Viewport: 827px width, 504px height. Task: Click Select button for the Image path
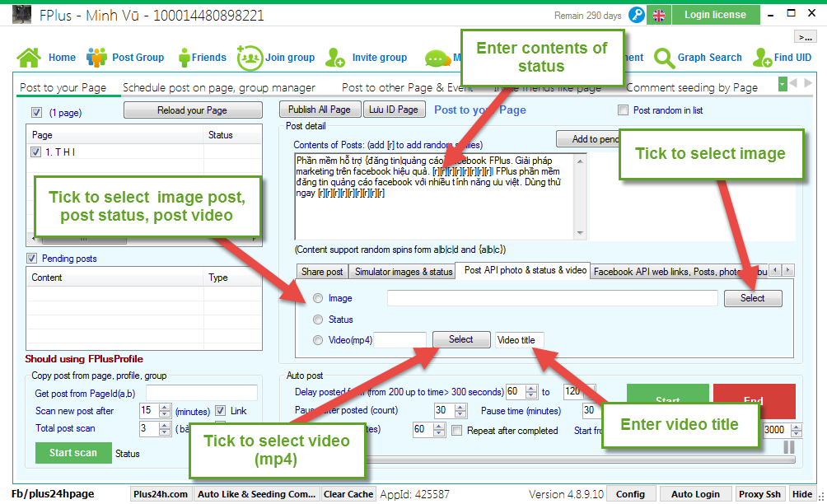(753, 298)
